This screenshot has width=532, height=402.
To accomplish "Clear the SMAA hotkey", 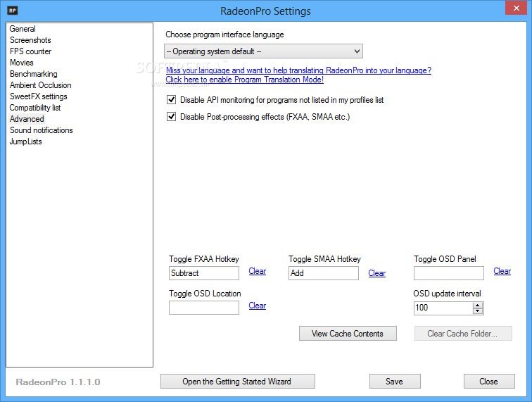I will [377, 273].
